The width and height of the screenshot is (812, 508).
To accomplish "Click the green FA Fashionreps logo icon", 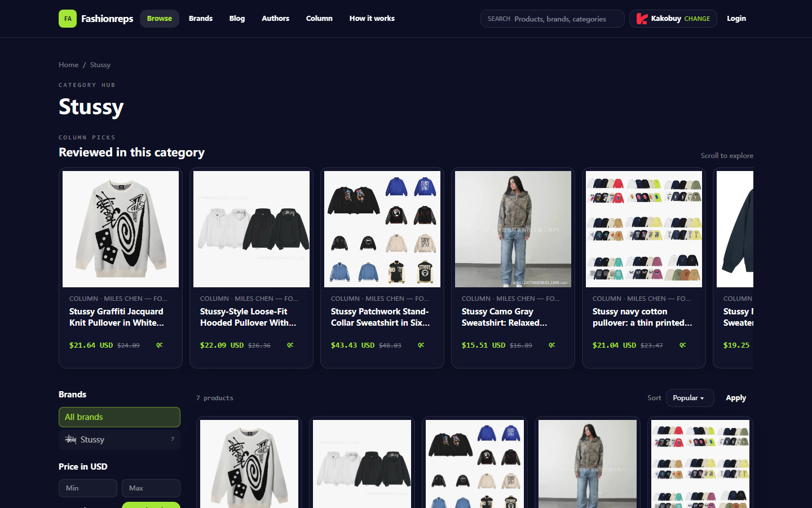I will [x=68, y=19].
